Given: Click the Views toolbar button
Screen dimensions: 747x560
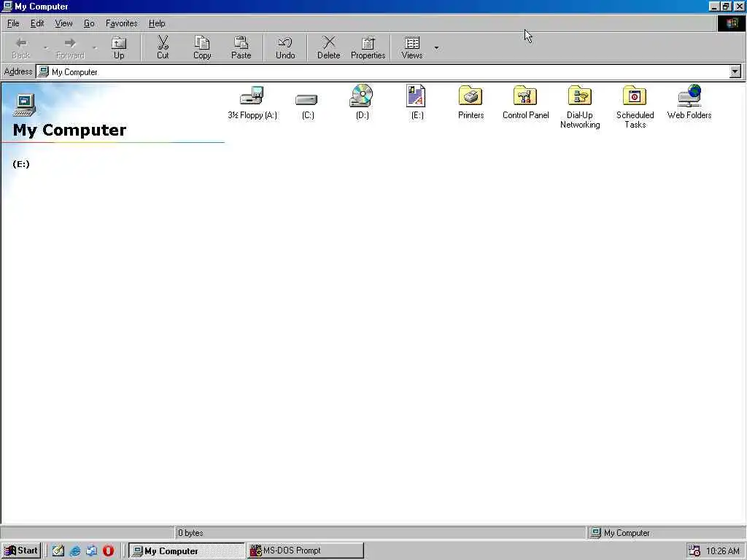Looking at the screenshot, I should [x=412, y=48].
